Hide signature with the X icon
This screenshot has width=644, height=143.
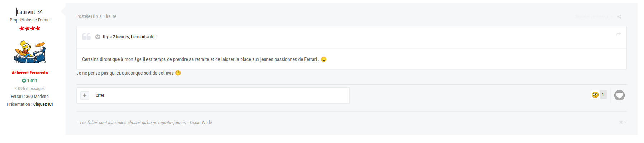(x=621, y=122)
